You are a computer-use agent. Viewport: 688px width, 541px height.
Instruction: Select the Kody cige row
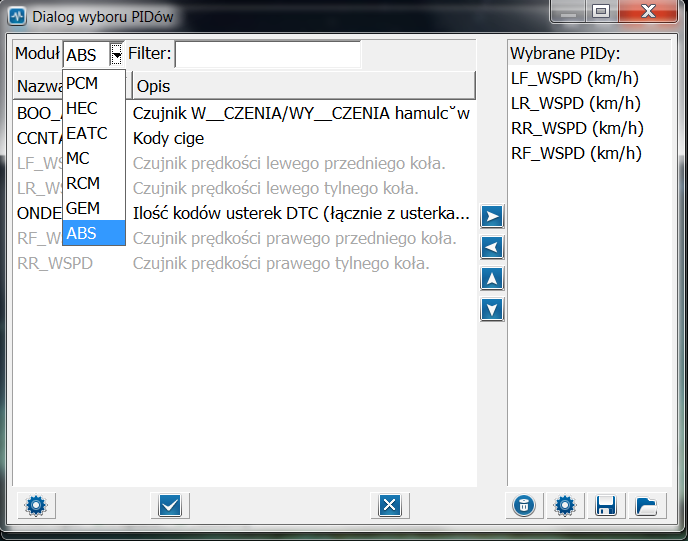tap(168, 138)
